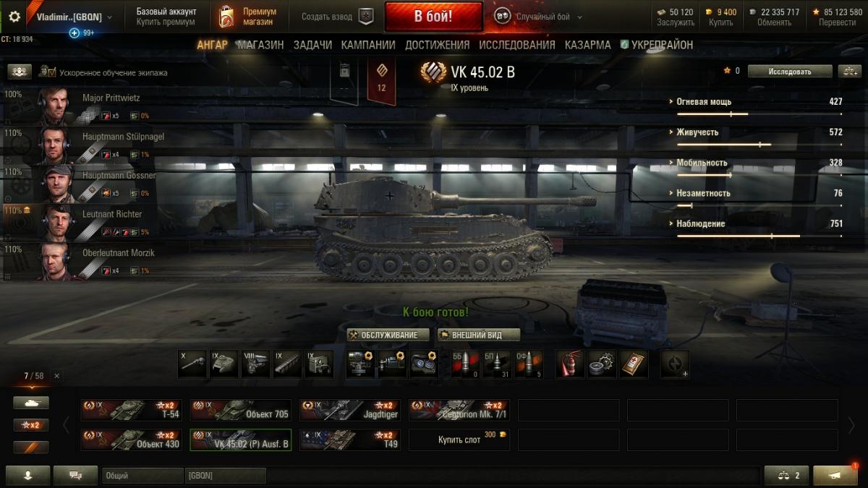Open the gun module slot
This screenshot has width=868, height=488.
coord(192,364)
